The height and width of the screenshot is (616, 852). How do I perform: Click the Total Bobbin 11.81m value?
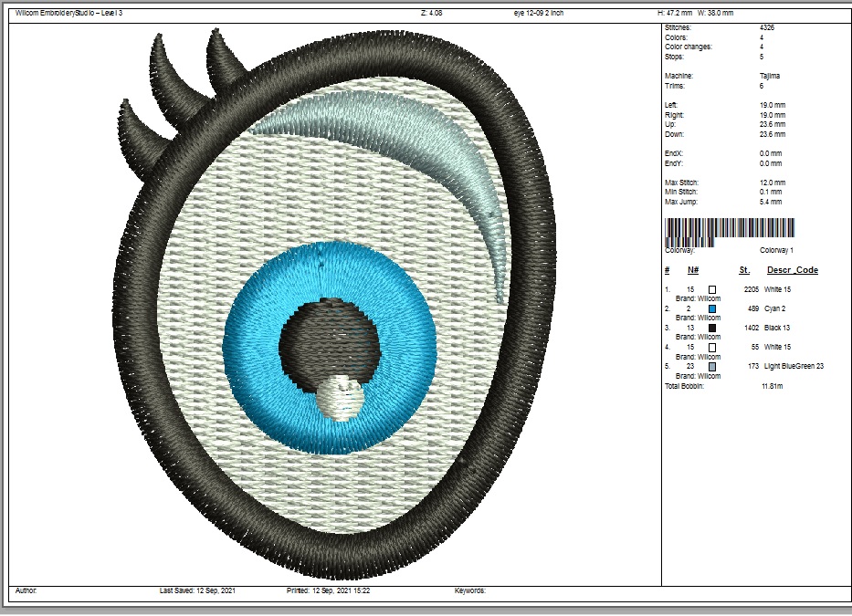pos(773,386)
